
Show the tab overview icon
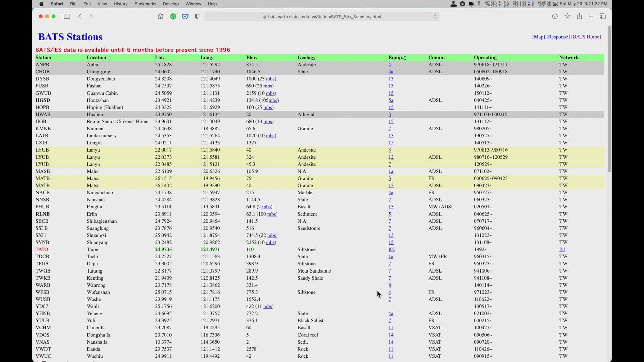coord(603,16)
